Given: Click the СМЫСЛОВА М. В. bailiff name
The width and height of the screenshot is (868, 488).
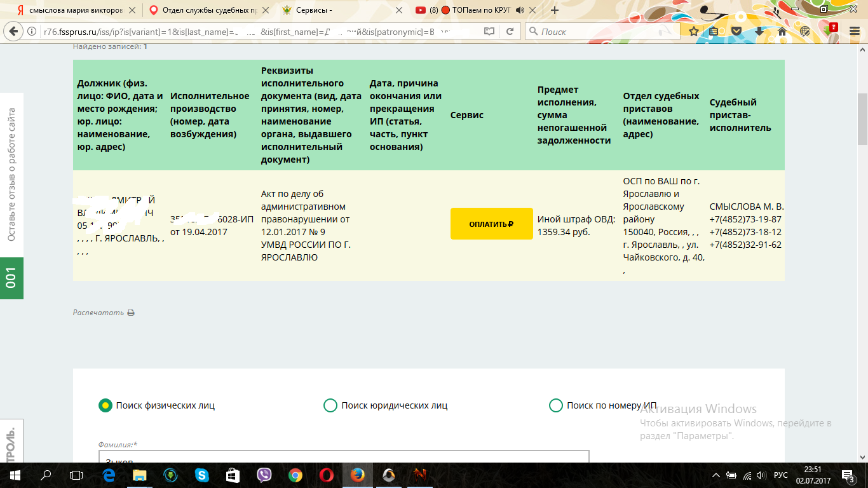Looking at the screenshot, I should (x=747, y=207).
